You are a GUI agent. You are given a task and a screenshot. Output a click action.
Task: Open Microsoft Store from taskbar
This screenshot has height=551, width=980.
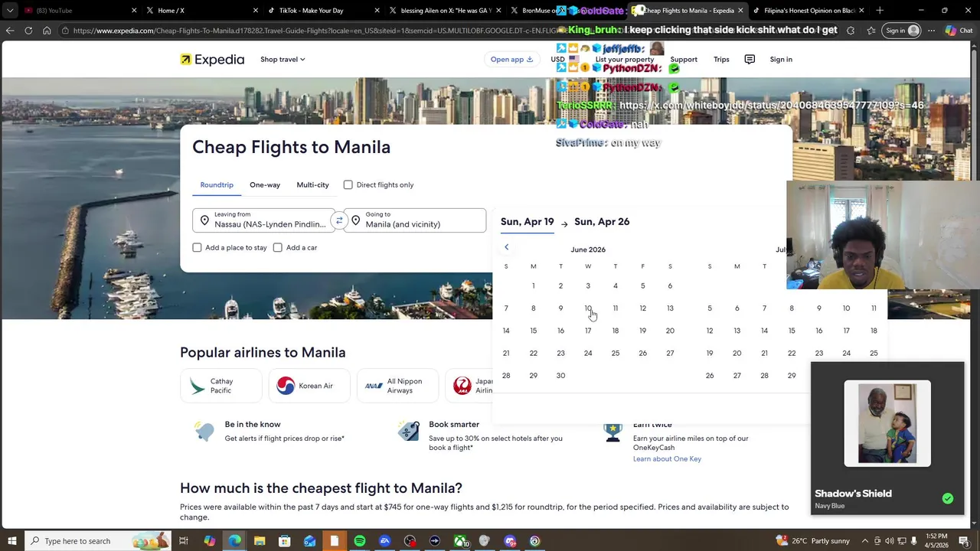pyautogui.click(x=284, y=541)
